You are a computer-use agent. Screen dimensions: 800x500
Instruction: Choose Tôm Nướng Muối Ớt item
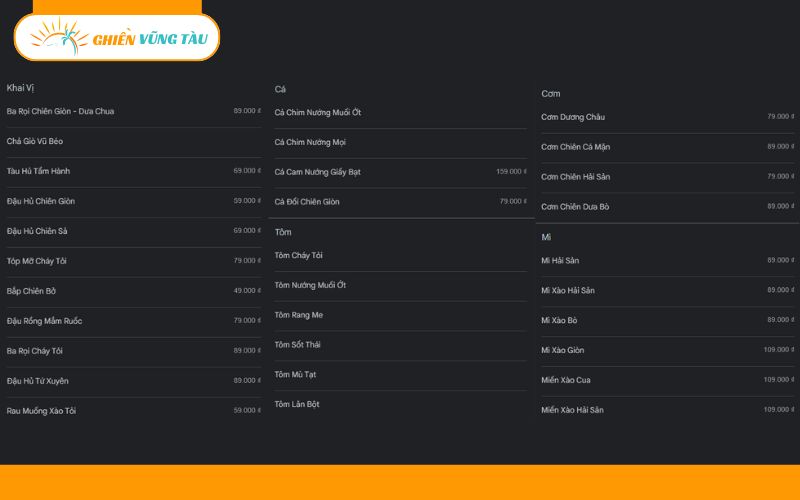point(310,285)
